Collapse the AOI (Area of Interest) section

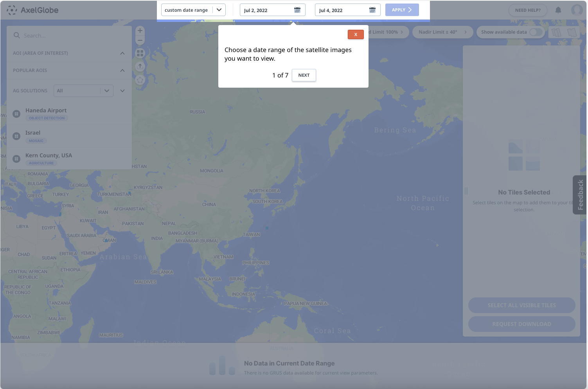pyautogui.click(x=122, y=53)
